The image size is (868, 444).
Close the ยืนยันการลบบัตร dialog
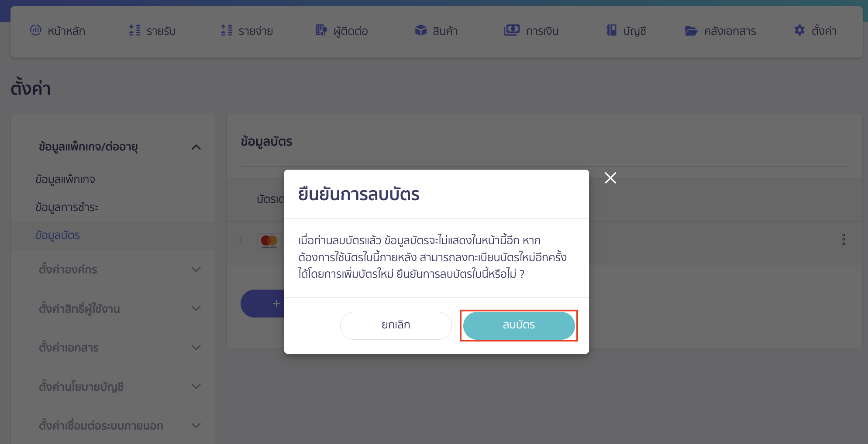[x=610, y=178]
